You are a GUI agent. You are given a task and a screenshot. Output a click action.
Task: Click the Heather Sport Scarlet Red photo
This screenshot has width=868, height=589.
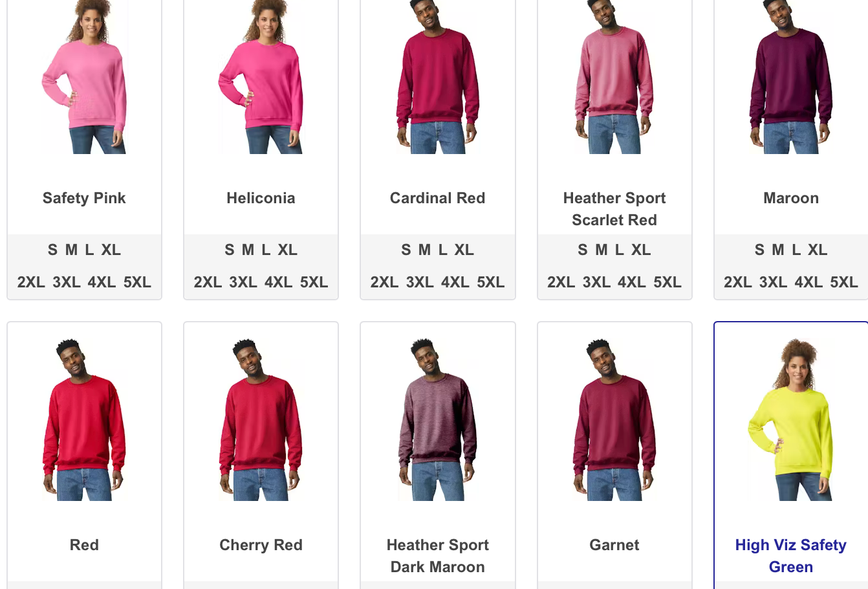point(614,77)
